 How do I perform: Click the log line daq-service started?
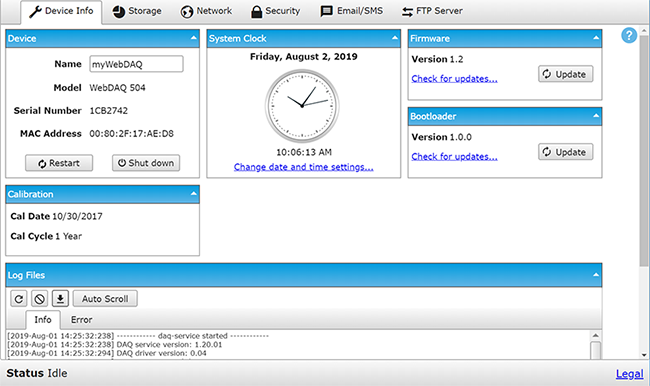[x=193, y=336]
